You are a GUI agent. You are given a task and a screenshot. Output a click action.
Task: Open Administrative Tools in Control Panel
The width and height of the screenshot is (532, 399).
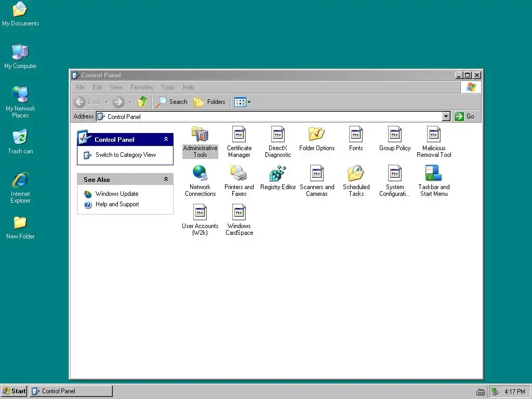point(200,142)
